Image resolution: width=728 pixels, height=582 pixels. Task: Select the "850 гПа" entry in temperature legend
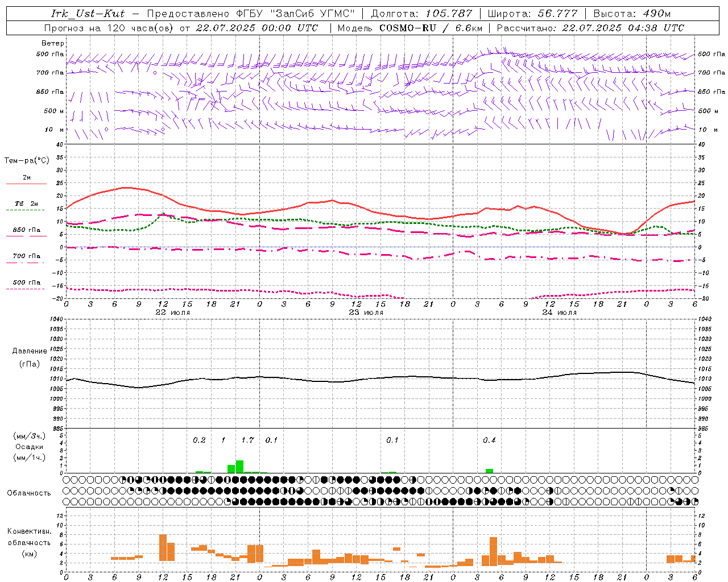coord(26,230)
